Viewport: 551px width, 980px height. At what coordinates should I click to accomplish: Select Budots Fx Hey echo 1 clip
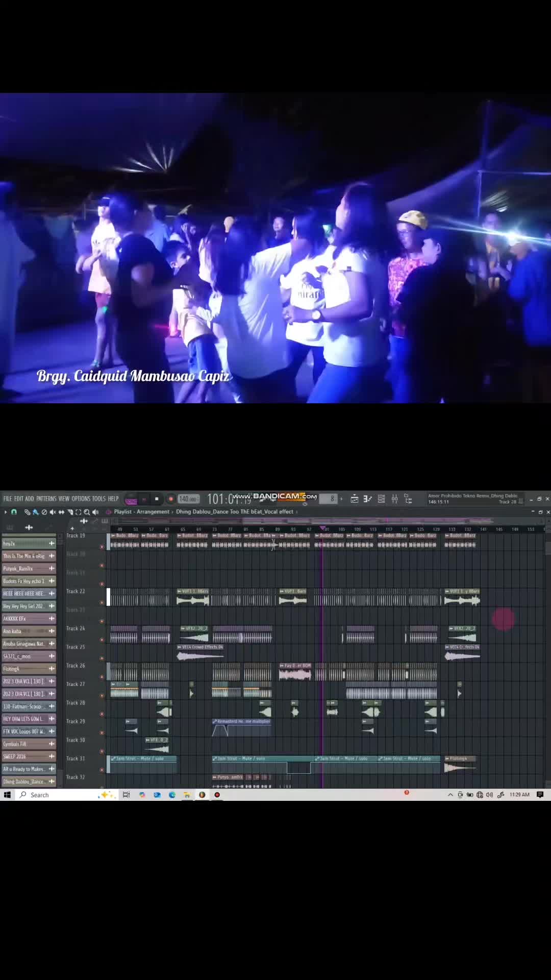[29, 581]
